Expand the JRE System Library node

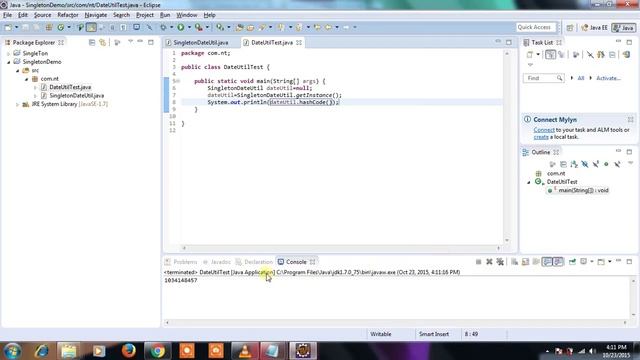tap(18, 104)
